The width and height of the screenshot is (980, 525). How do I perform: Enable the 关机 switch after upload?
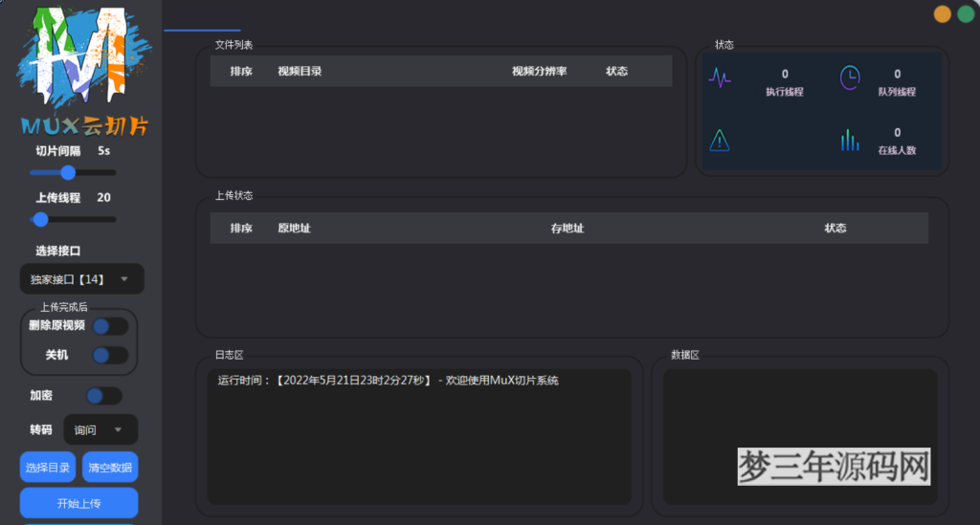coord(109,355)
